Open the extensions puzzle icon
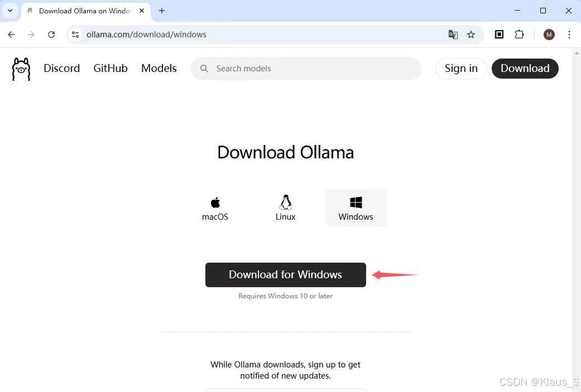 point(519,35)
